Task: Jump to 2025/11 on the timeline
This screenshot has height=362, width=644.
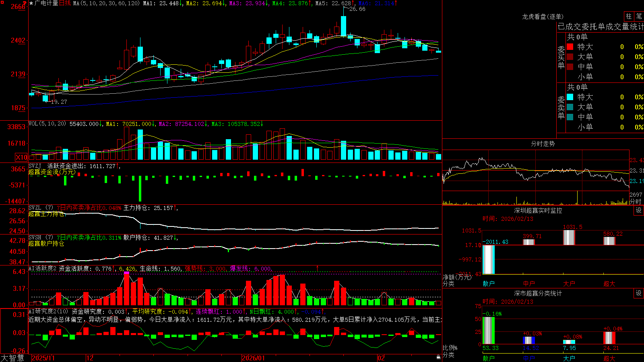Action: click(x=43, y=358)
